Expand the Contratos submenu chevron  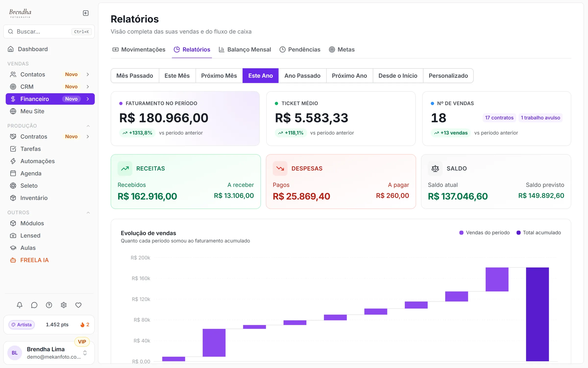pos(88,136)
